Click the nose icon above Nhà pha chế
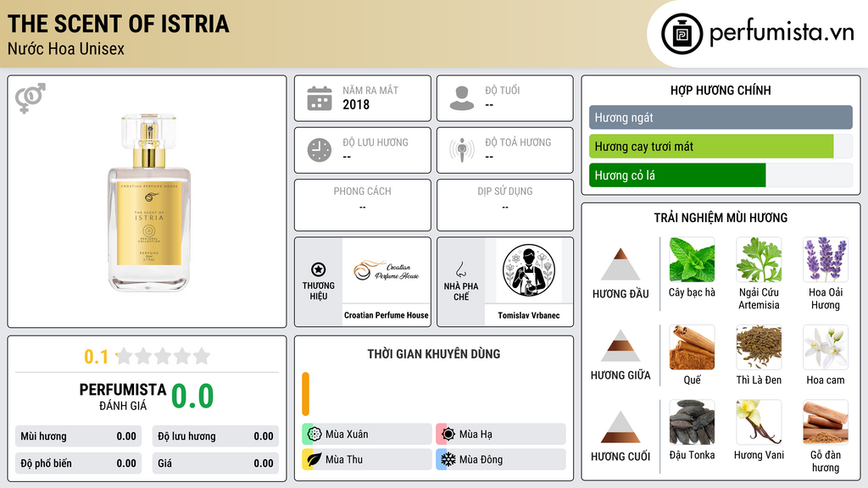 point(460,269)
